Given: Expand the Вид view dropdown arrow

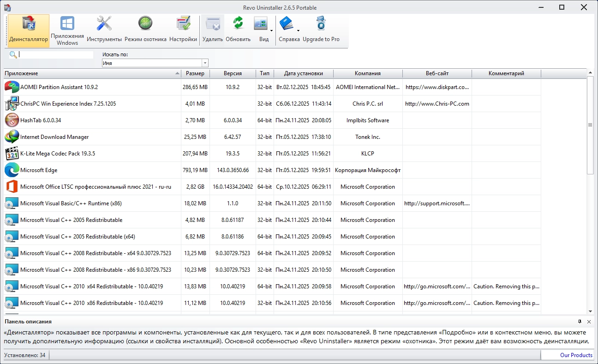Looking at the screenshot, I should coord(271,31).
